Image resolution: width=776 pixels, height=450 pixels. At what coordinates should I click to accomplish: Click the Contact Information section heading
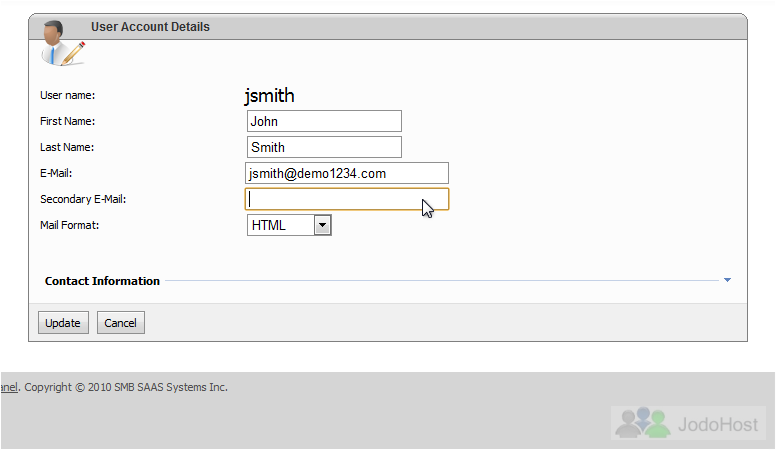[102, 281]
